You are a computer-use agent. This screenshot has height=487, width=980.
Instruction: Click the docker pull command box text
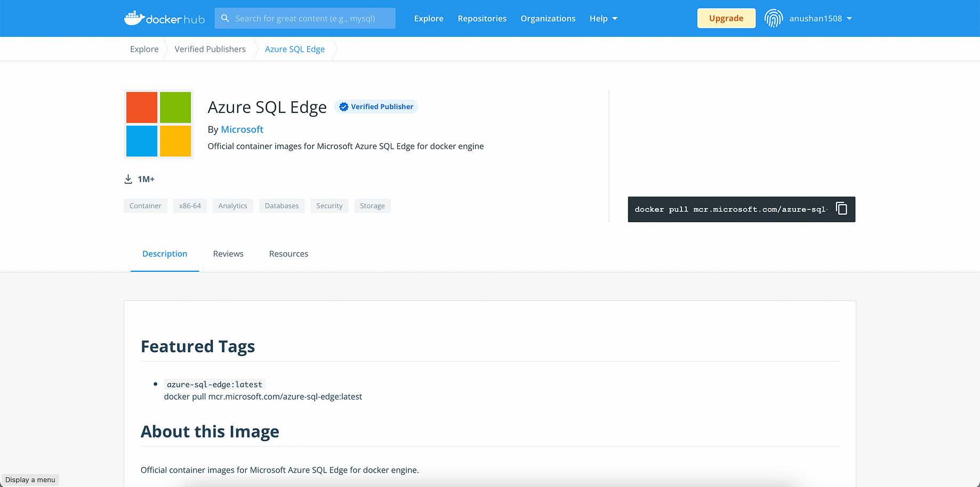(x=731, y=209)
